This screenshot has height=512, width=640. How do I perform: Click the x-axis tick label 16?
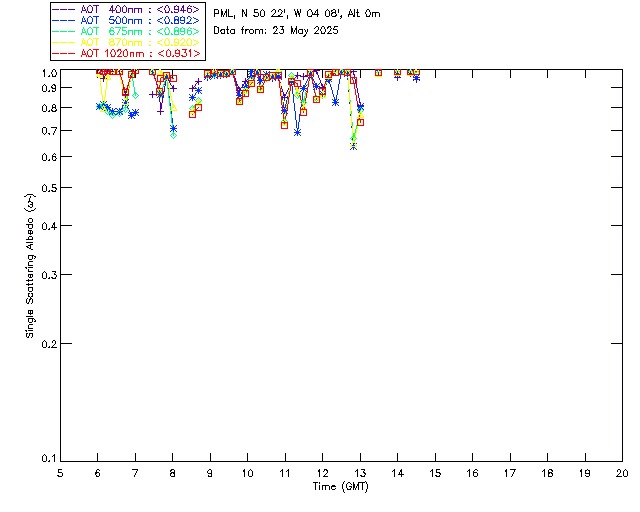pos(472,472)
